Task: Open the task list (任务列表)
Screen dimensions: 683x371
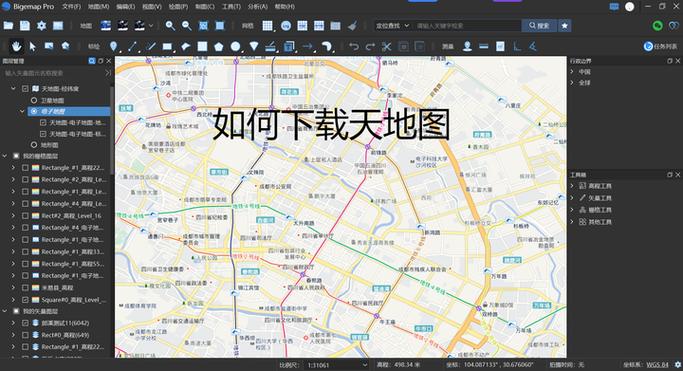Action: click(x=660, y=46)
